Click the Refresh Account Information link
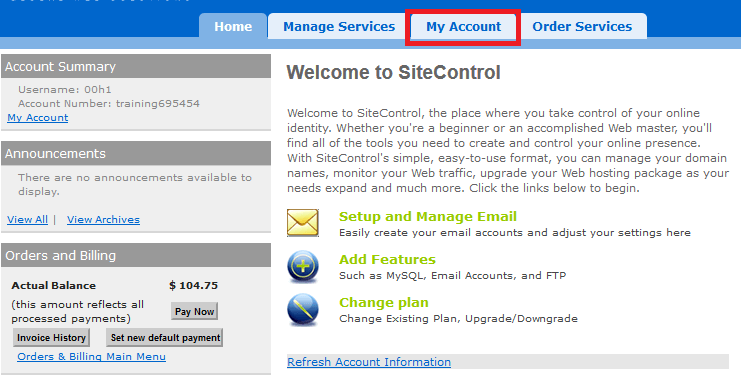This screenshot has height=379, width=741. pyautogui.click(x=369, y=362)
